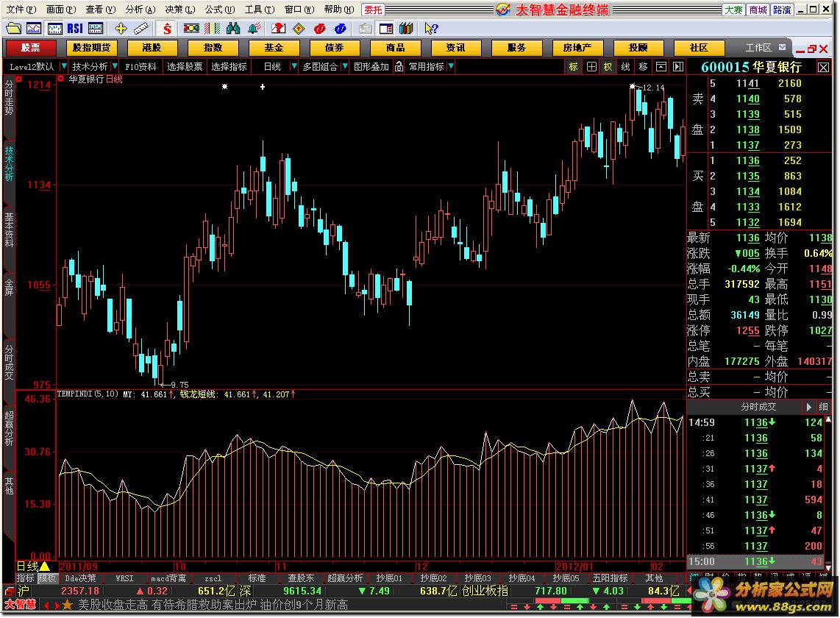The width and height of the screenshot is (840, 618).
Task: Click the red-green striped bars toolbar icon
Action: pyautogui.click(x=212, y=29)
